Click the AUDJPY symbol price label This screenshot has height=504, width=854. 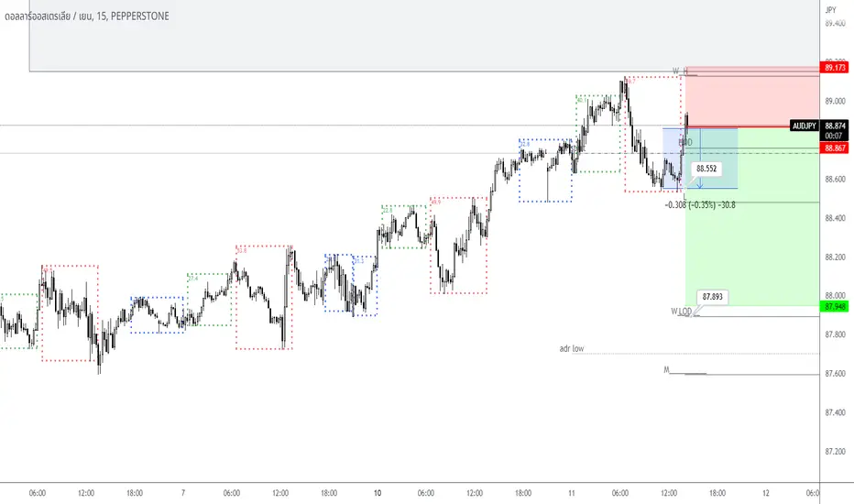pos(804,126)
